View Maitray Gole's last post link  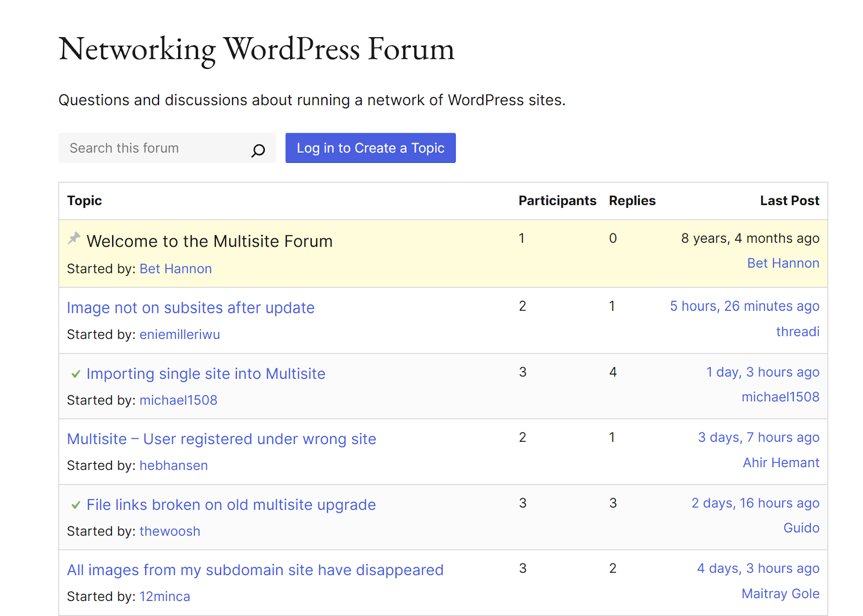780,593
